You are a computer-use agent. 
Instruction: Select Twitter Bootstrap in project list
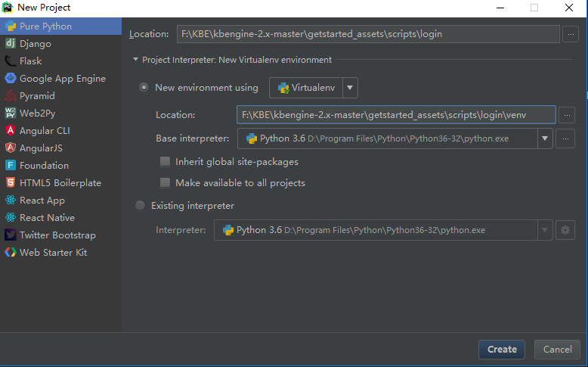57,235
